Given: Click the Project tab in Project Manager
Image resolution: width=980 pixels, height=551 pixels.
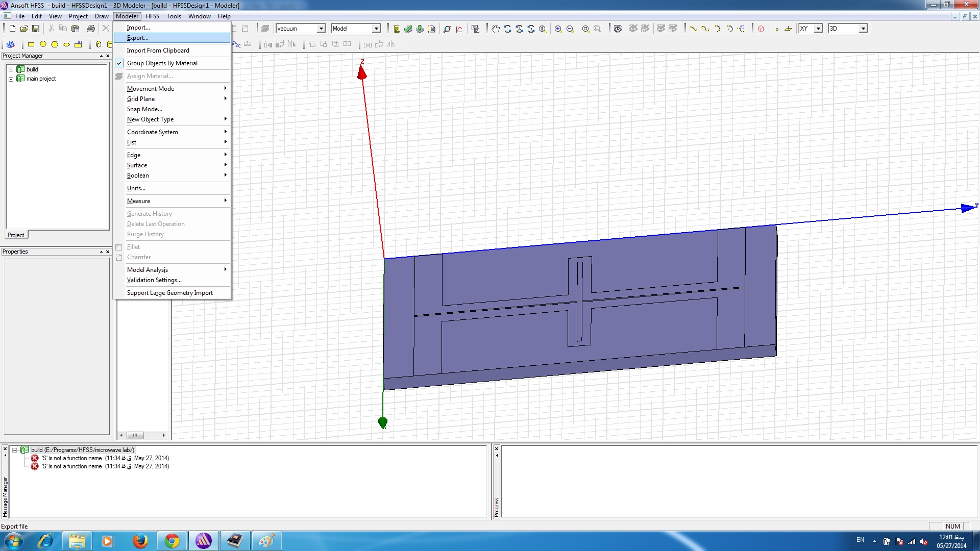Looking at the screenshot, I should 16,235.
